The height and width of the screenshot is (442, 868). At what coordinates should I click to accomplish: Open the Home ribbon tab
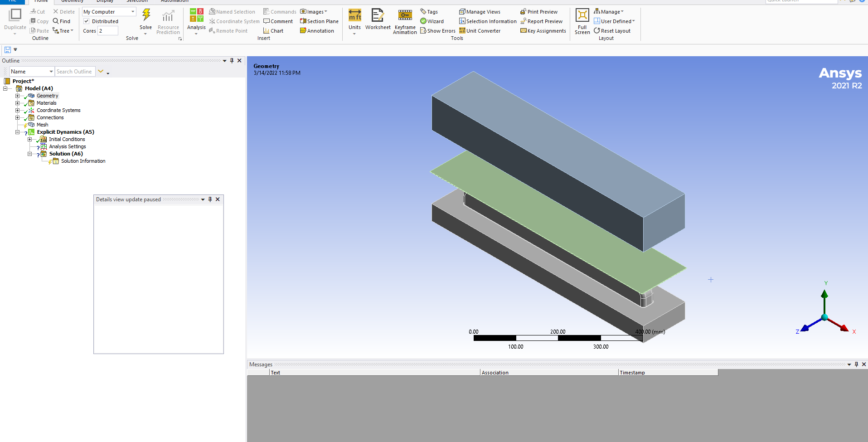[41, 1]
